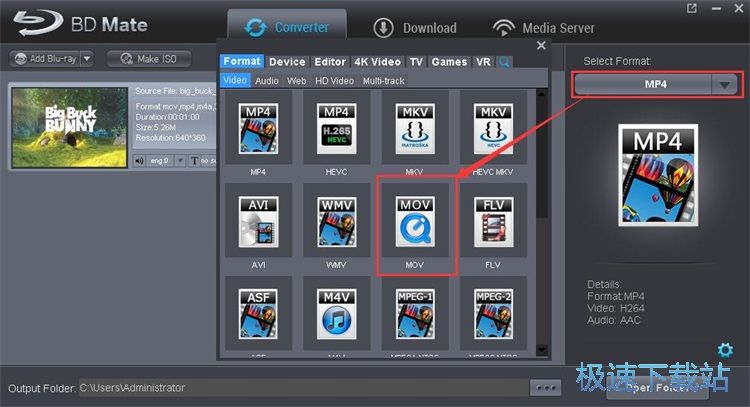750x407 pixels.
Task: Switch to Games category tab
Action: pos(449,62)
